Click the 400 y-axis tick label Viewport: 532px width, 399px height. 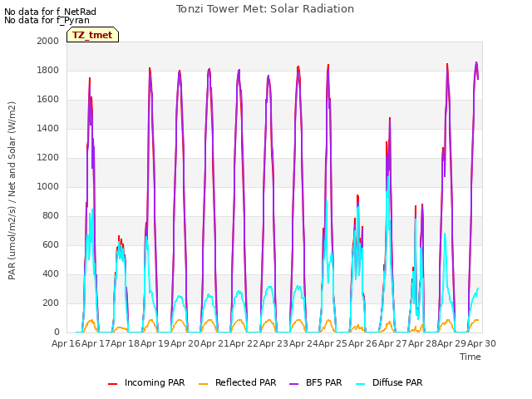pos(51,273)
